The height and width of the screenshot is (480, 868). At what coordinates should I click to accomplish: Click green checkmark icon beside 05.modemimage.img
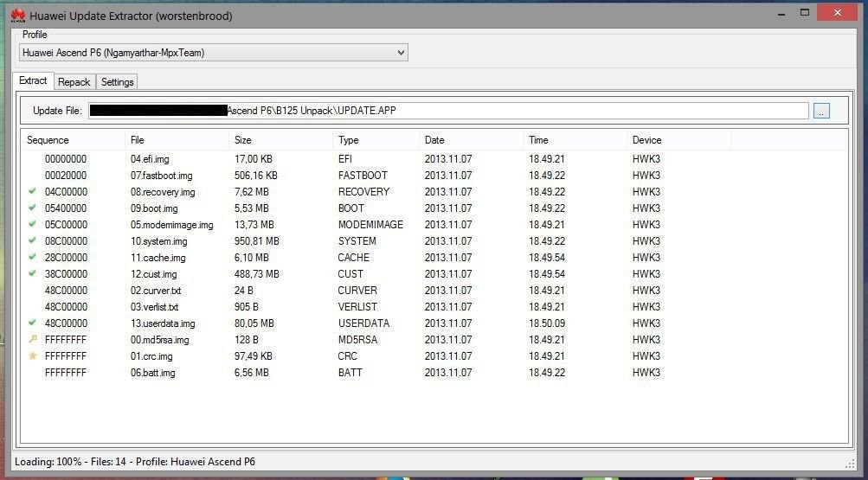click(x=32, y=225)
